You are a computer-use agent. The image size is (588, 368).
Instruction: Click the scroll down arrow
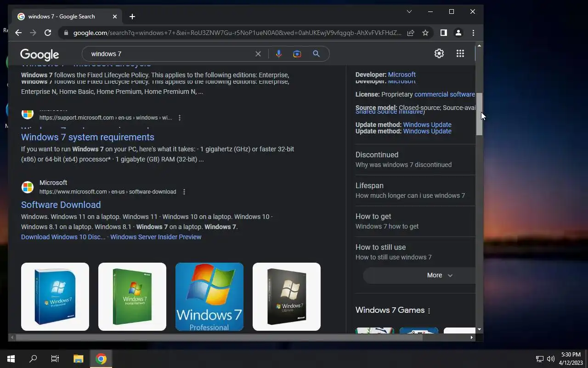479,329
